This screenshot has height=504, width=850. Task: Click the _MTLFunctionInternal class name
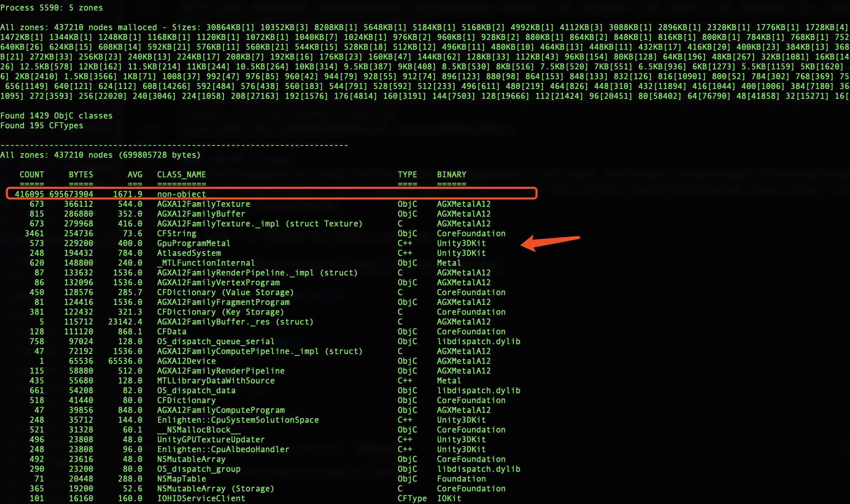pyautogui.click(x=206, y=263)
